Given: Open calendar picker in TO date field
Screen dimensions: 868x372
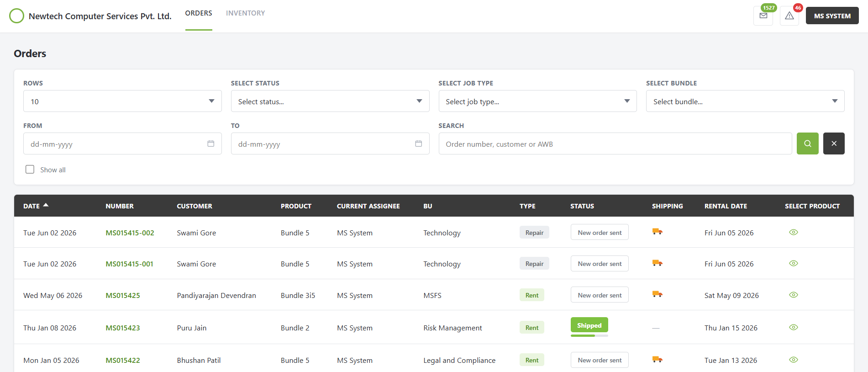Looking at the screenshot, I should 418,143.
